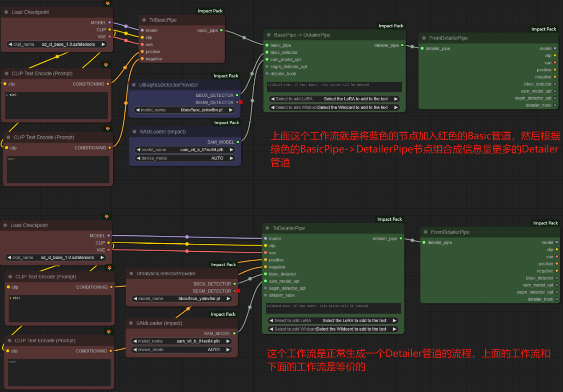Click the basic_pipe output slot on ToBasicPipe
Viewport: 563px width, 392px height.
(x=221, y=31)
